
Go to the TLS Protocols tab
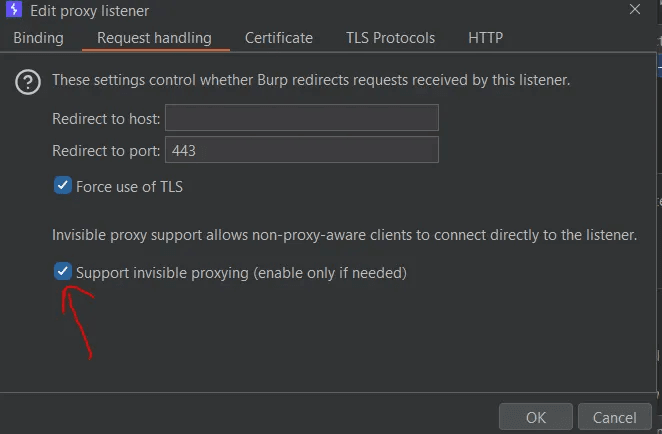click(391, 38)
